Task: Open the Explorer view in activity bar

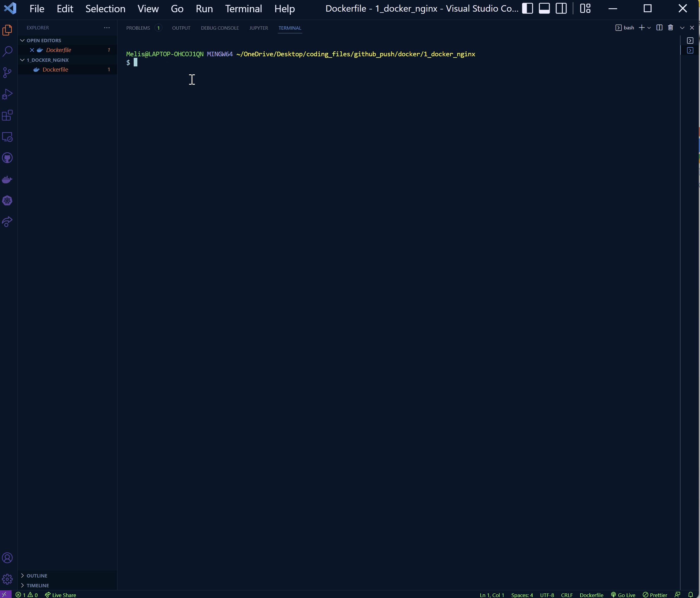Action: tap(7, 30)
